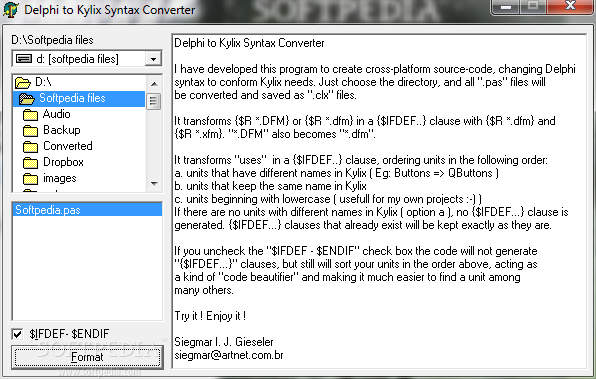Minimize the converter window
This screenshot has width=596, height=379.
(x=505, y=6)
